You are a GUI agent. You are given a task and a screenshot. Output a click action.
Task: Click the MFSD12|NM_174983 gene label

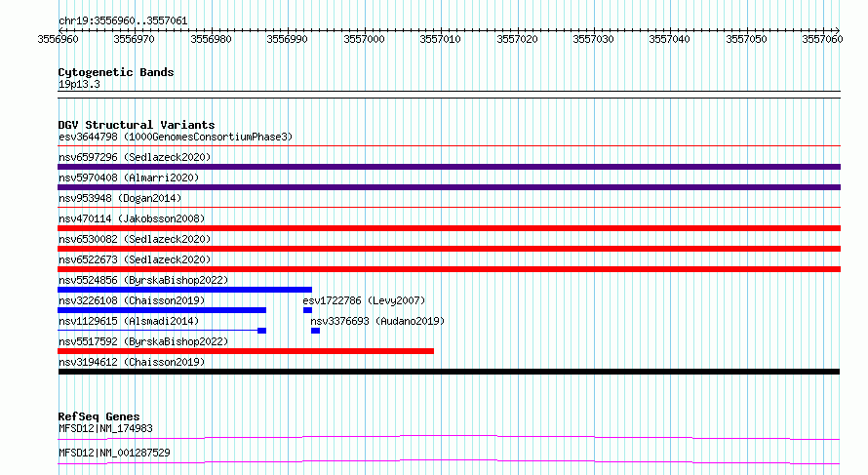tap(105, 428)
